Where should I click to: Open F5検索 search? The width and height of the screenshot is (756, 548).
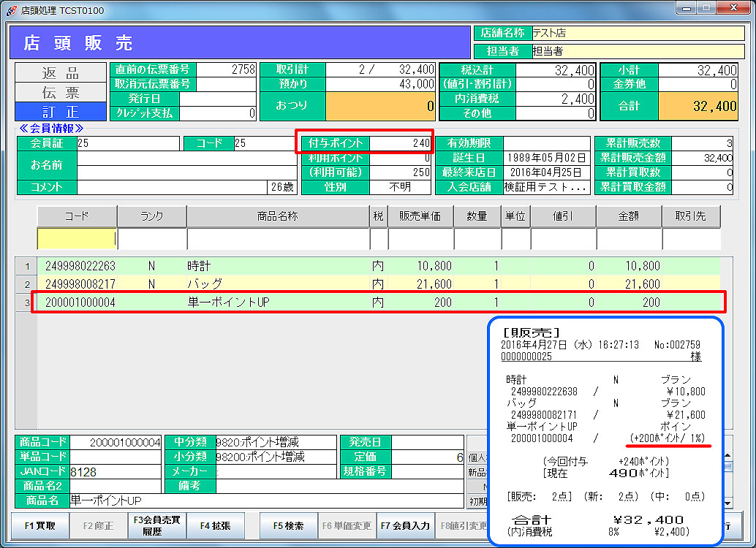pyautogui.click(x=289, y=525)
